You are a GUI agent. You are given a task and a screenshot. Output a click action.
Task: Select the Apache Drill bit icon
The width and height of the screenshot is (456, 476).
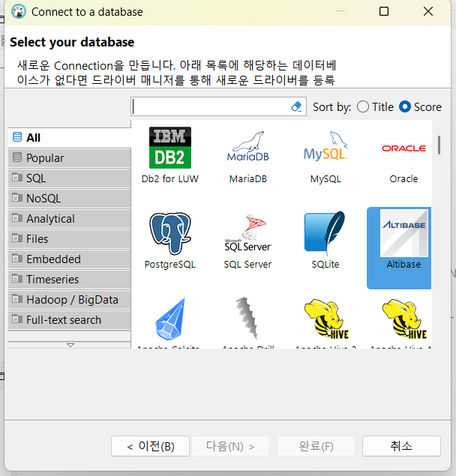pos(247,318)
